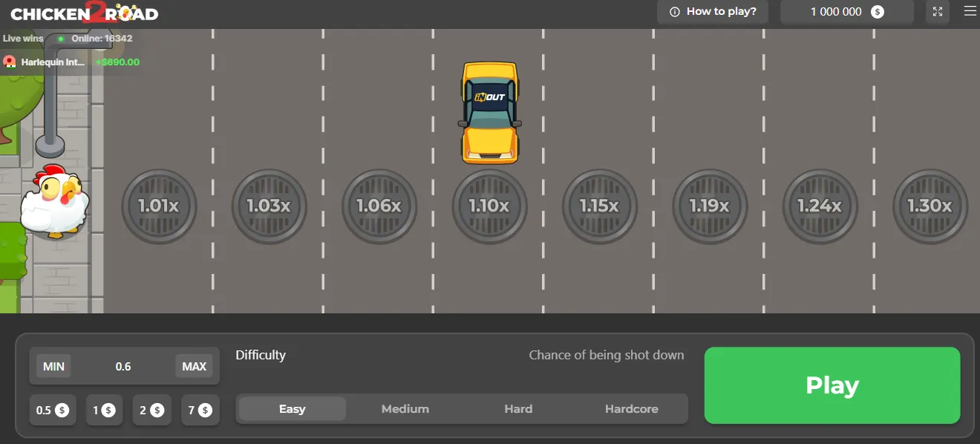Toggle fullscreen mode icon
The width and height of the screenshot is (980, 444).
coord(938,12)
